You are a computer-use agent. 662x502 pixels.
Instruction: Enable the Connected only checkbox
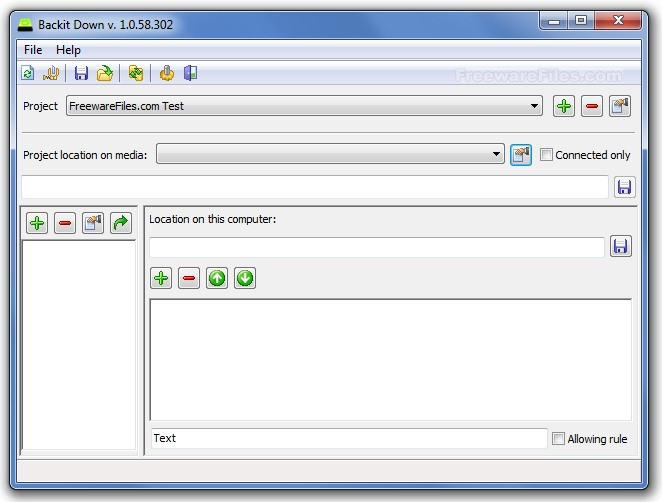point(546,155)
